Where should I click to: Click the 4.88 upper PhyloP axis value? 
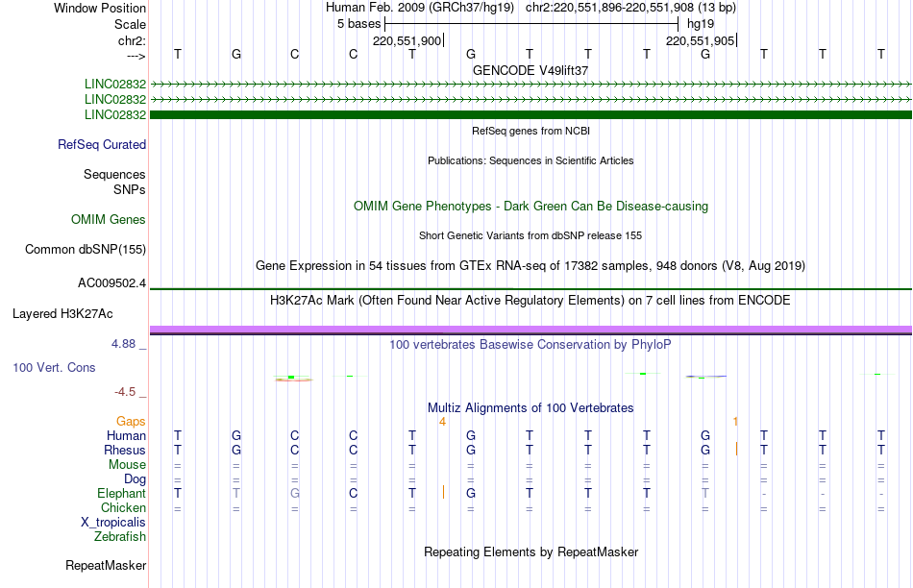pos(123,344)
